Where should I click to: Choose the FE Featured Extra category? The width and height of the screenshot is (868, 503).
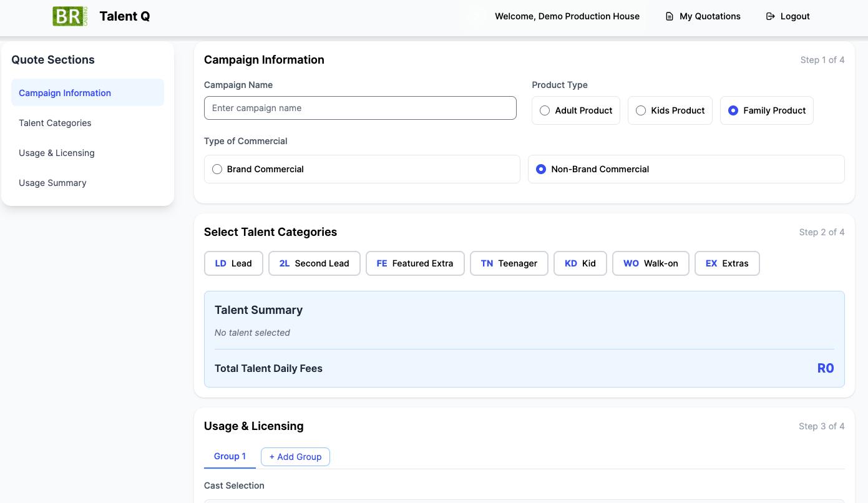[x=414, y=263]
